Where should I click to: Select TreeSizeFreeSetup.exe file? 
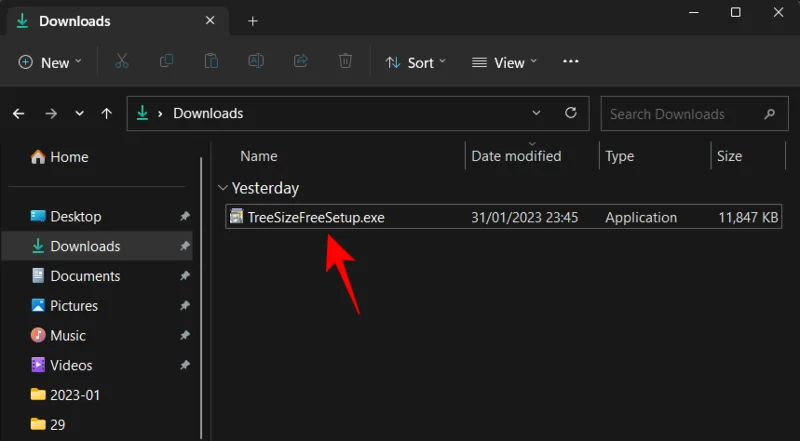tap(316, 217)
